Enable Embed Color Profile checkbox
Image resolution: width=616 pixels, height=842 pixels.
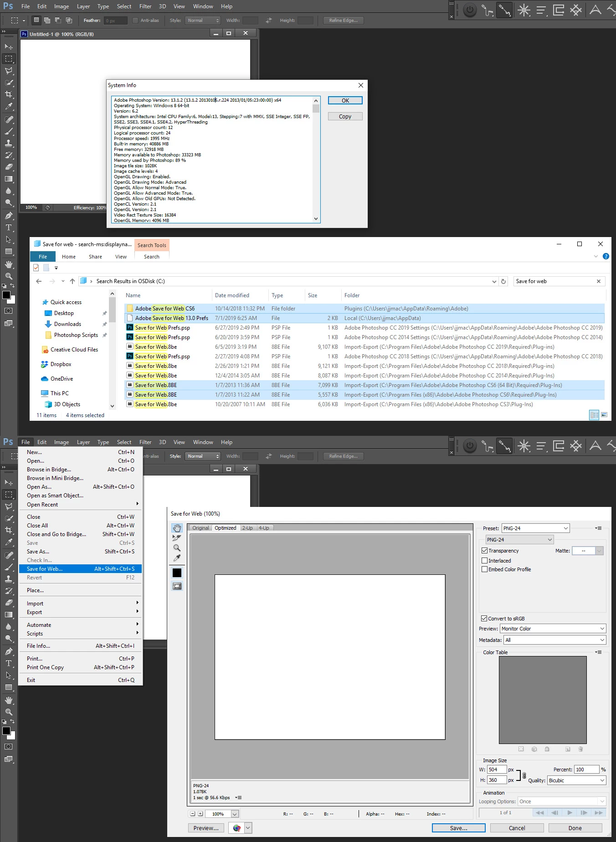[x=484, y=569]
